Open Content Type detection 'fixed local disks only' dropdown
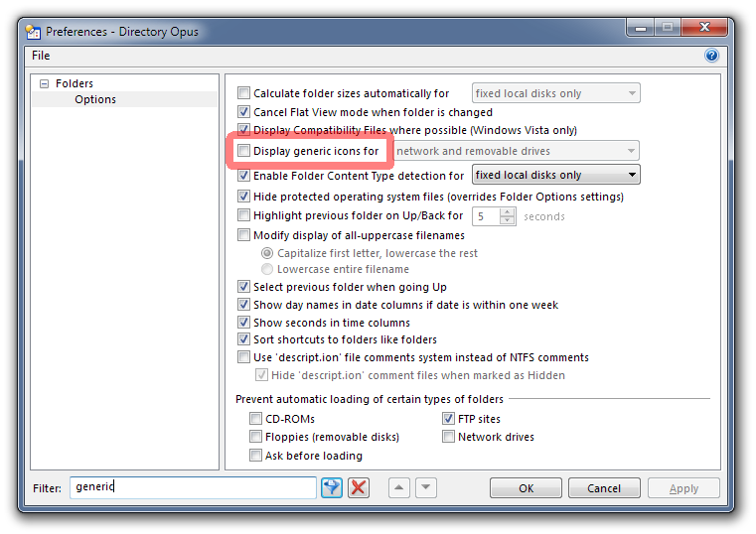Viewport: 756px width, 534px height. tap(556, 175)
